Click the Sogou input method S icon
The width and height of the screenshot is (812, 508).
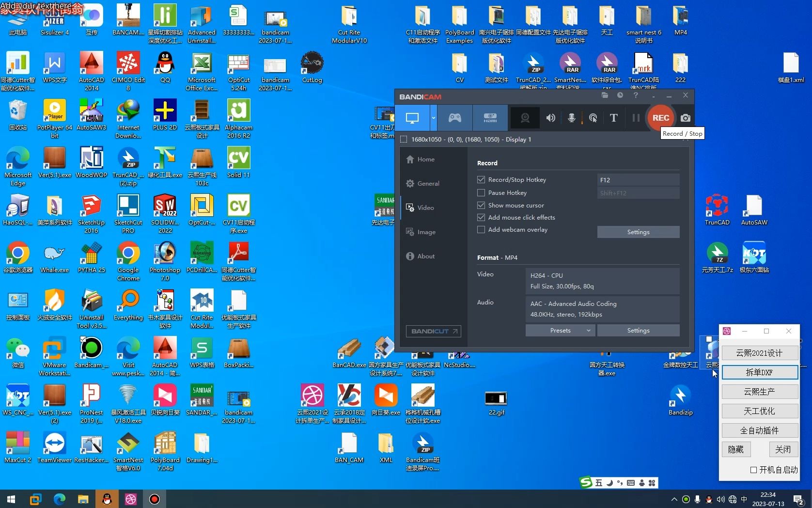coord(586,482)
